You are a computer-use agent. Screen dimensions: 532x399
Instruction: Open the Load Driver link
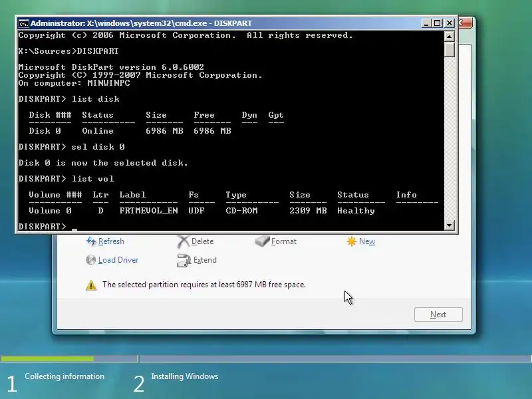click(x=118, y=260)
